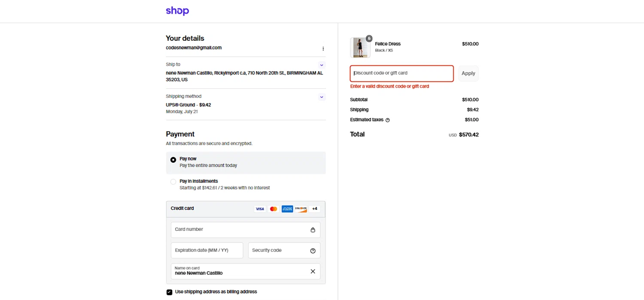The width and height of the screenshot is (644, 300).
Task: Show the +4 more card types
Action: point(315,209)
